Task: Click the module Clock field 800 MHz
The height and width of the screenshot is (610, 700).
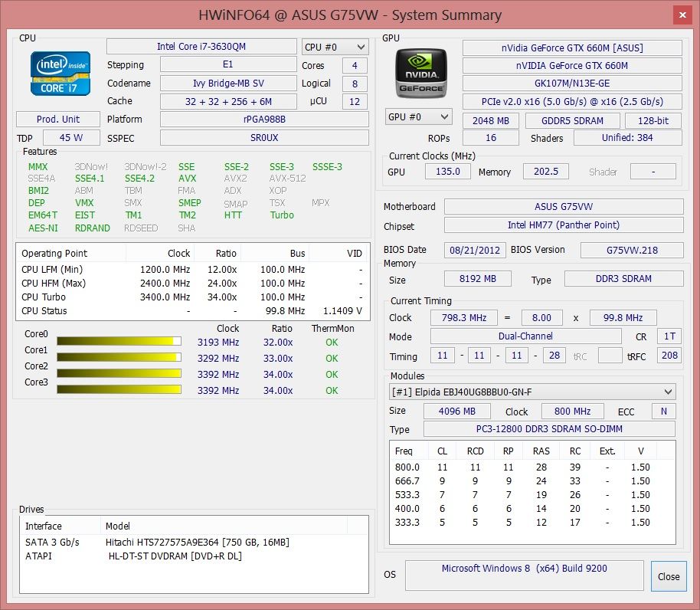Action: [x=573, y=411]
